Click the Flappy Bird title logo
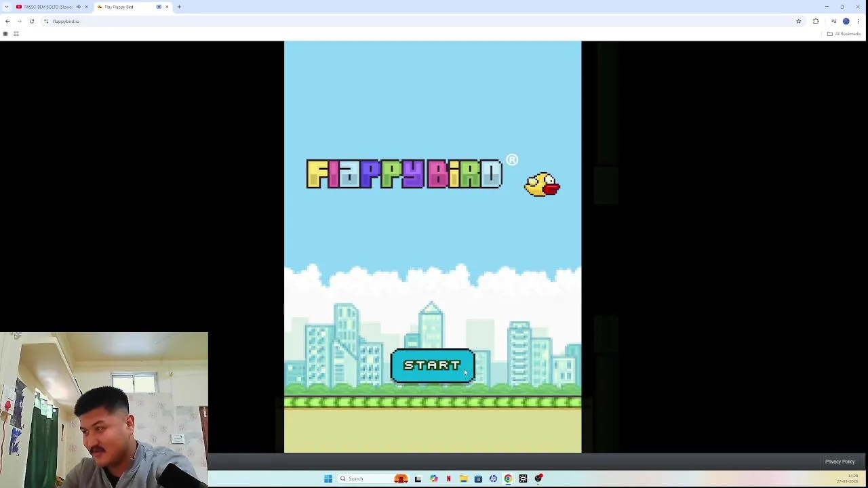868x488 pixels. click(x=404, y=174)
